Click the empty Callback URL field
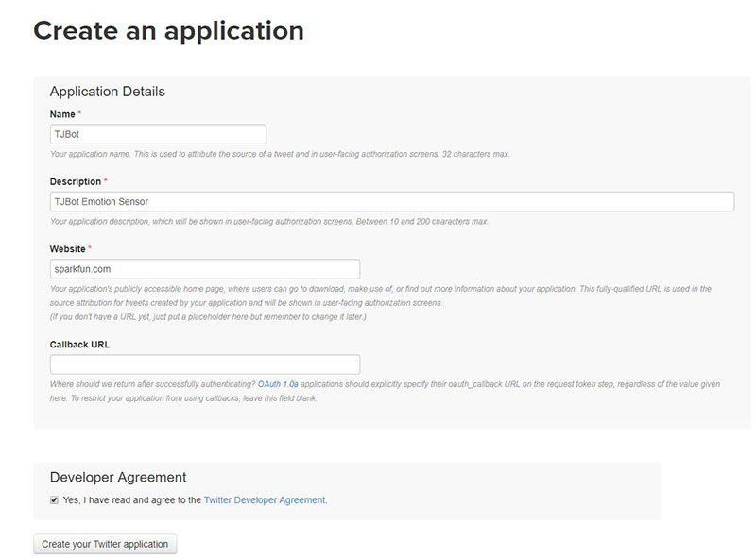Viewport: 756px width, 558px height. click(x=205, y=364)
